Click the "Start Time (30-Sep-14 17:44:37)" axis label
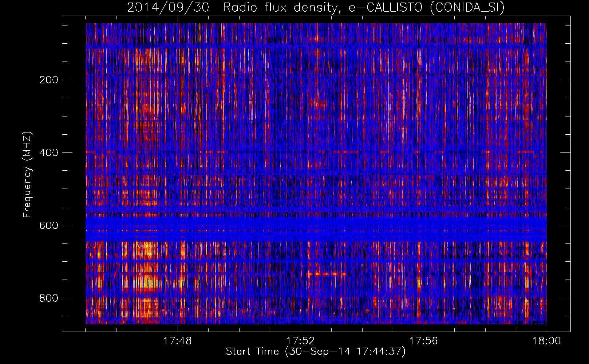Viewport: 589px width, 364px height. pyautogui.click(x=316, y=352)
